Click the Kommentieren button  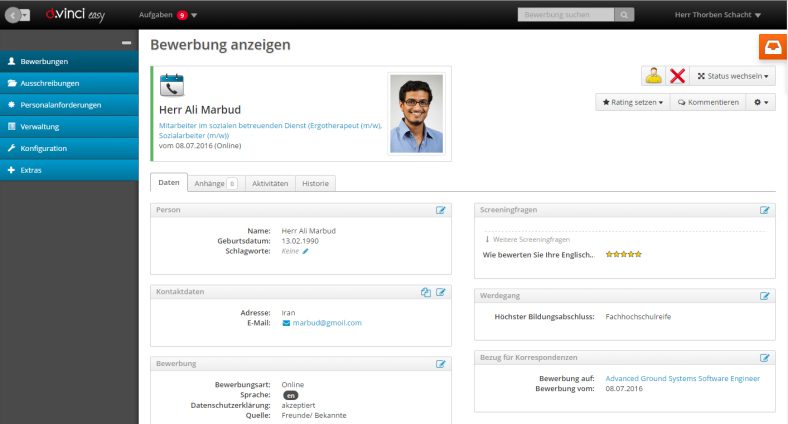point(708,102)
